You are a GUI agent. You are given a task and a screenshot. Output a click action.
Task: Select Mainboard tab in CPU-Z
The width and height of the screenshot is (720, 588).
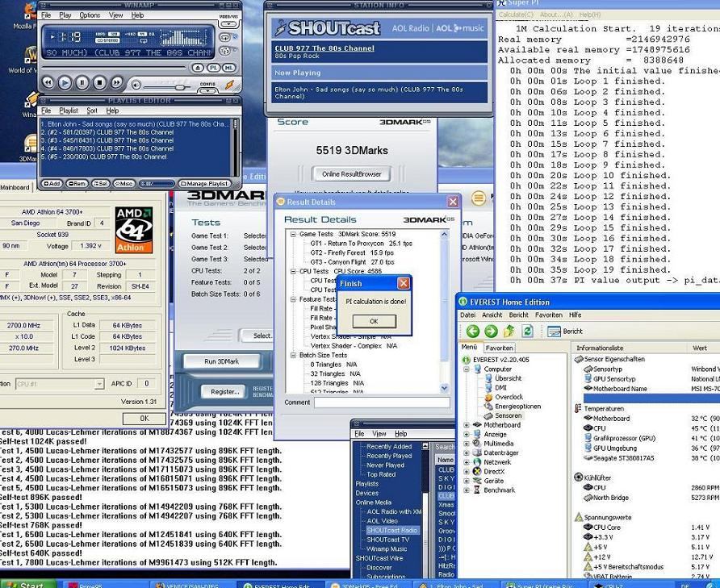(15, 187)
